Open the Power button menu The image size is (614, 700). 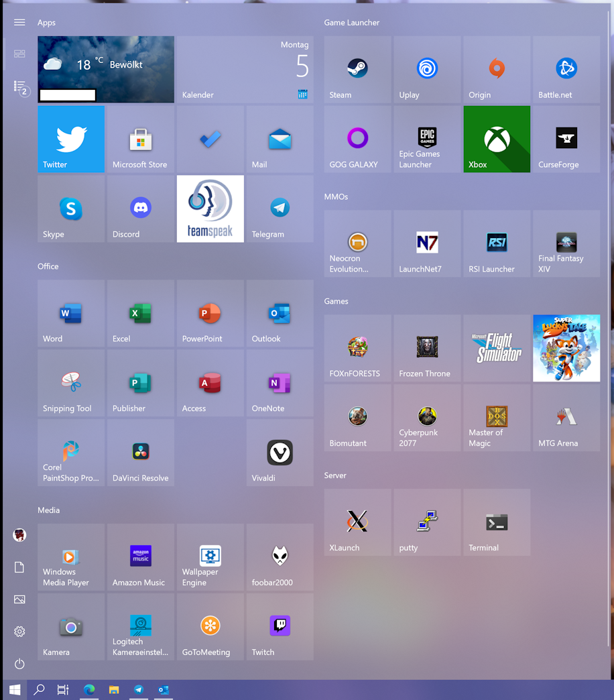click(x=19, y=664)
